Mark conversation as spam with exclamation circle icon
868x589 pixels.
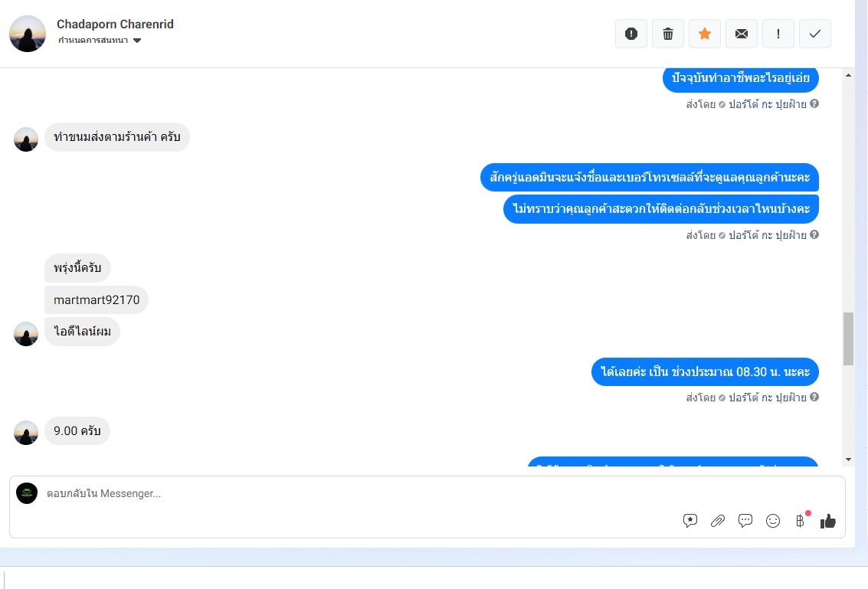[631, 34]
